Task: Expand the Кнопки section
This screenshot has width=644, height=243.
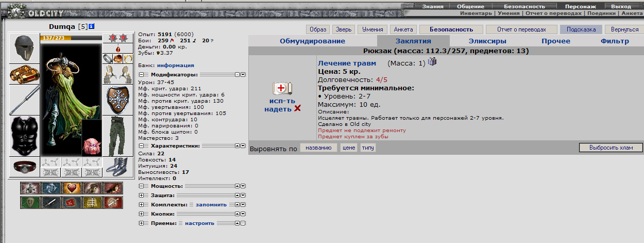Action: tap(141, 214)
